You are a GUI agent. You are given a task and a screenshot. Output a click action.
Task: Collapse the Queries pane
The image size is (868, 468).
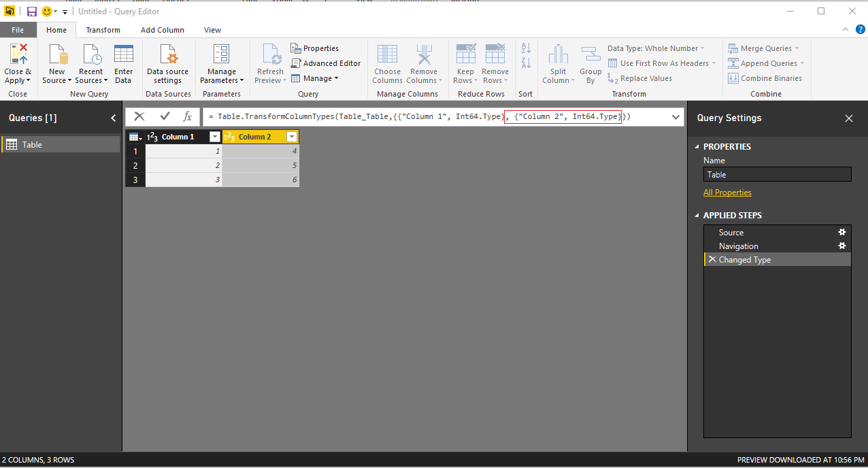point(114,118)
